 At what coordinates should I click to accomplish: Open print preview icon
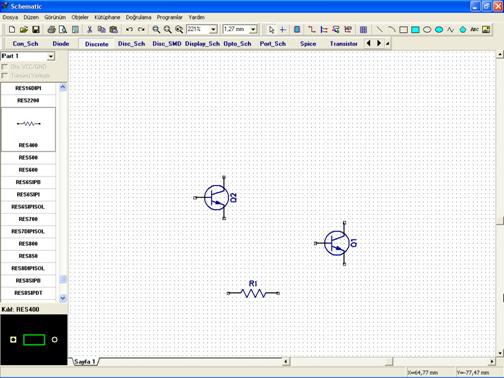pos(63,30)
